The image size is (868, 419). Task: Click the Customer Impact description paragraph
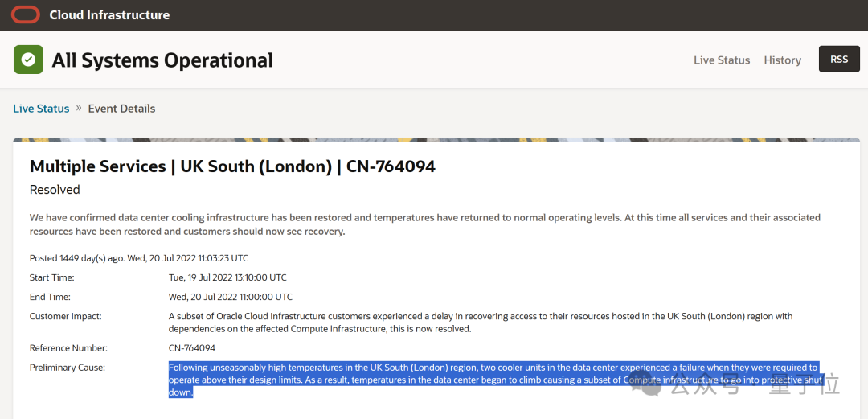(481, 322)
